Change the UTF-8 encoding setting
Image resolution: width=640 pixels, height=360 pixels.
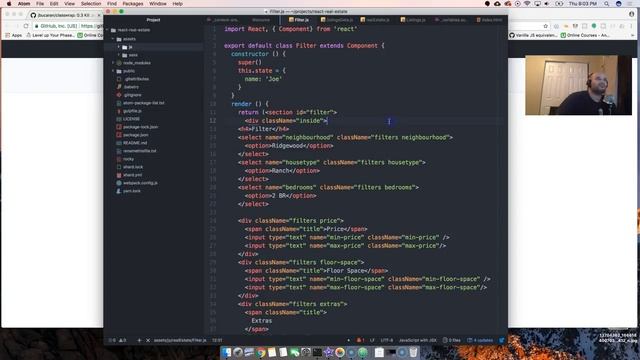point(387,340)
